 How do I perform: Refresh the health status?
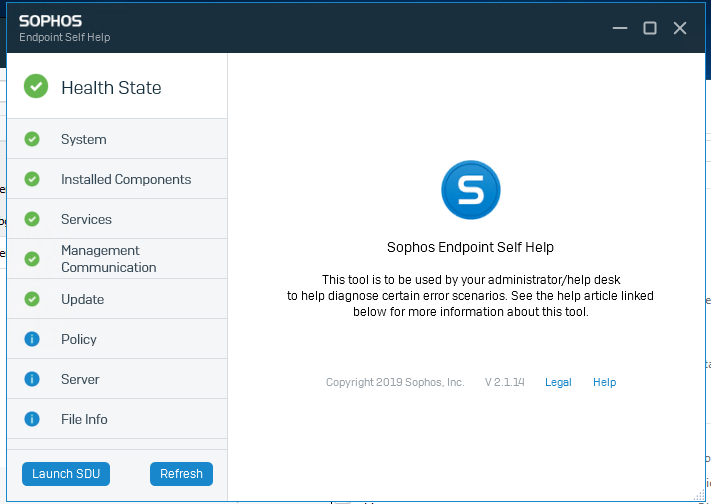point(181,474)
